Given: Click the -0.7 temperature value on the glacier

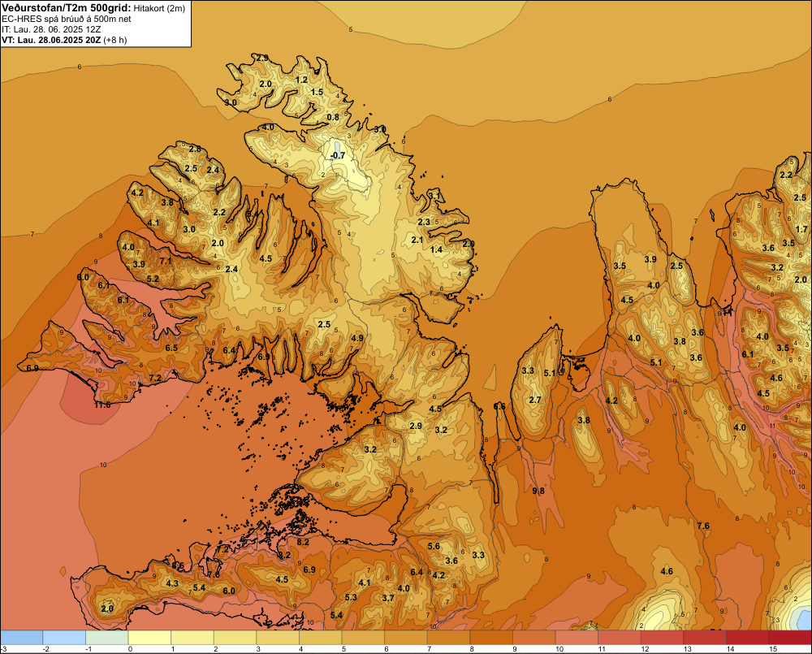Looking at the screenshot, I should (x=338, y=155).
